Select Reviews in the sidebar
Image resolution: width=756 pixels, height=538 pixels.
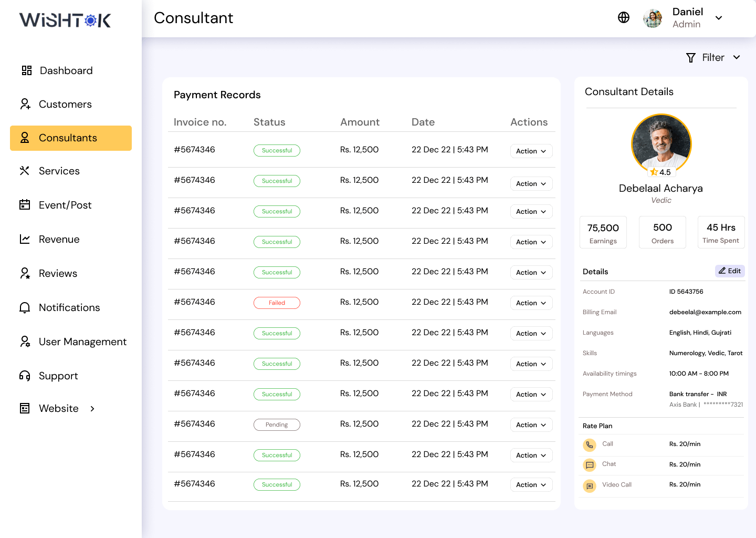pos(58,273)
